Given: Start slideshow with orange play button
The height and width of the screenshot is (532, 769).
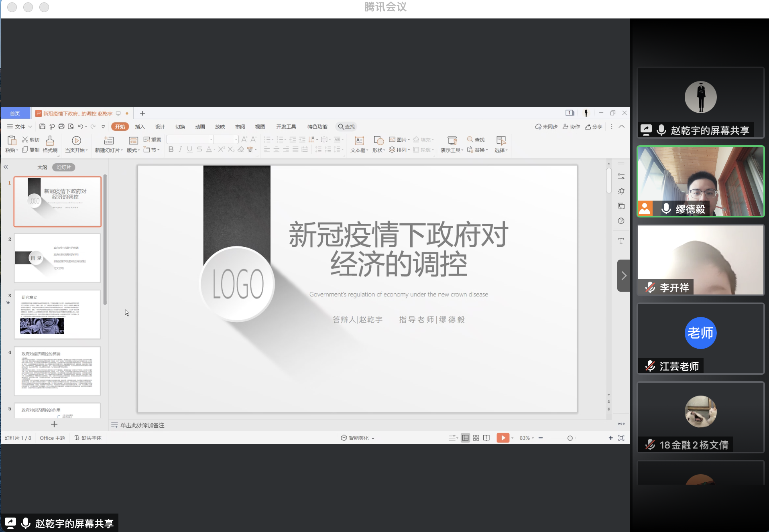Looking at the screenshot, I should (x=502, y=438).
